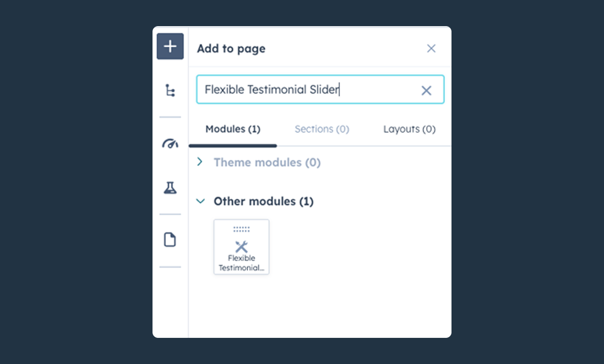
Task: Click the plus Add icon in sidebar
Action: (x=170, y=46)
